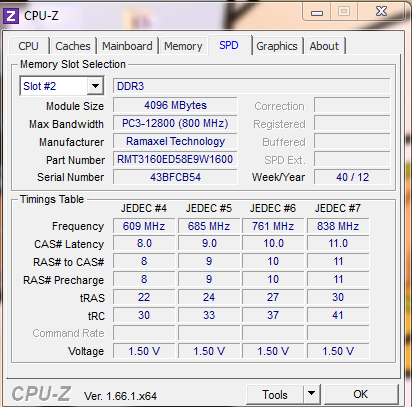Screen dimensions: 412x407
Task: Click the CAS# Latency 11.0 cell
Action: click(338, 243)
